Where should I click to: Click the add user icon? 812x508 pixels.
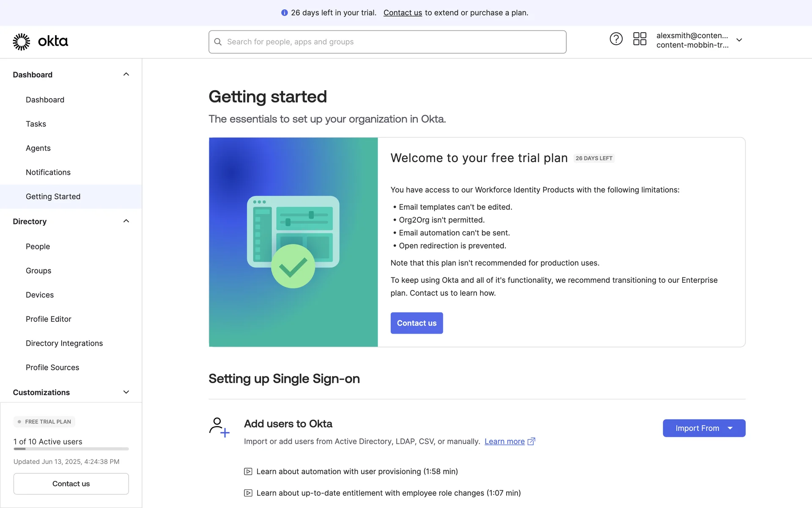219,427
